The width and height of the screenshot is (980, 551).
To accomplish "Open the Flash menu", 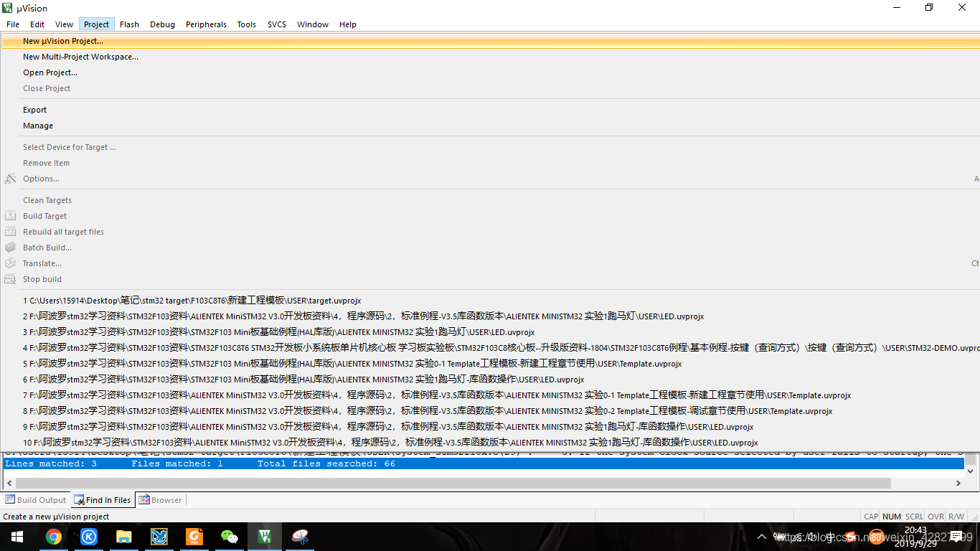I will 130,24.
